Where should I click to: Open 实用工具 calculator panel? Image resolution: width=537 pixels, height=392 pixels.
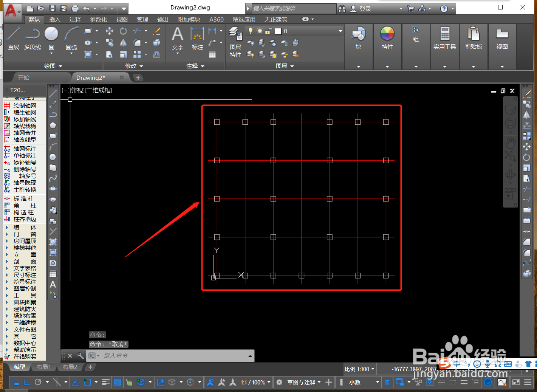coord(444,39)
